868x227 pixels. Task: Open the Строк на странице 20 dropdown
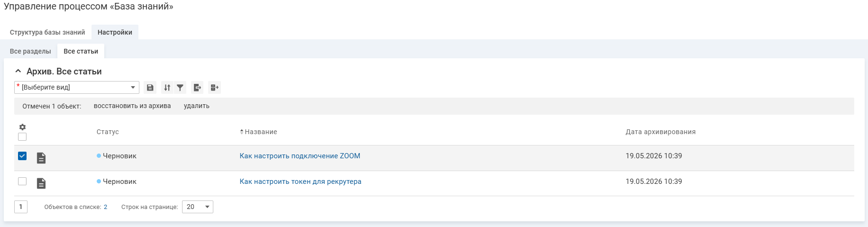198,207
